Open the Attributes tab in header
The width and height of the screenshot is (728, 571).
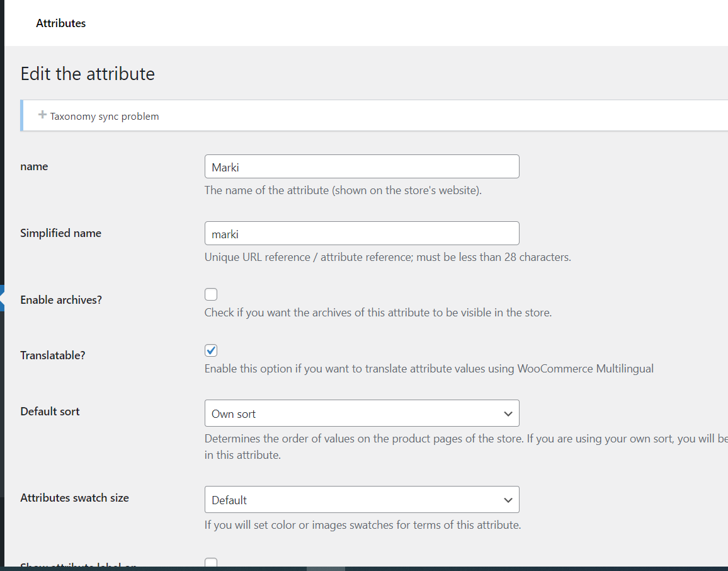[x=61, y=23]
